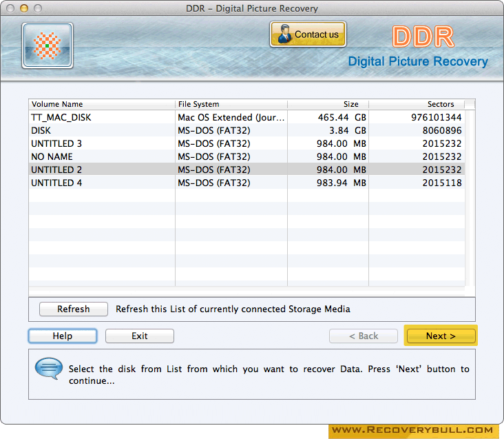Exit the application
The height and width of the screenshot is (439, 504).
click(140, 336)
